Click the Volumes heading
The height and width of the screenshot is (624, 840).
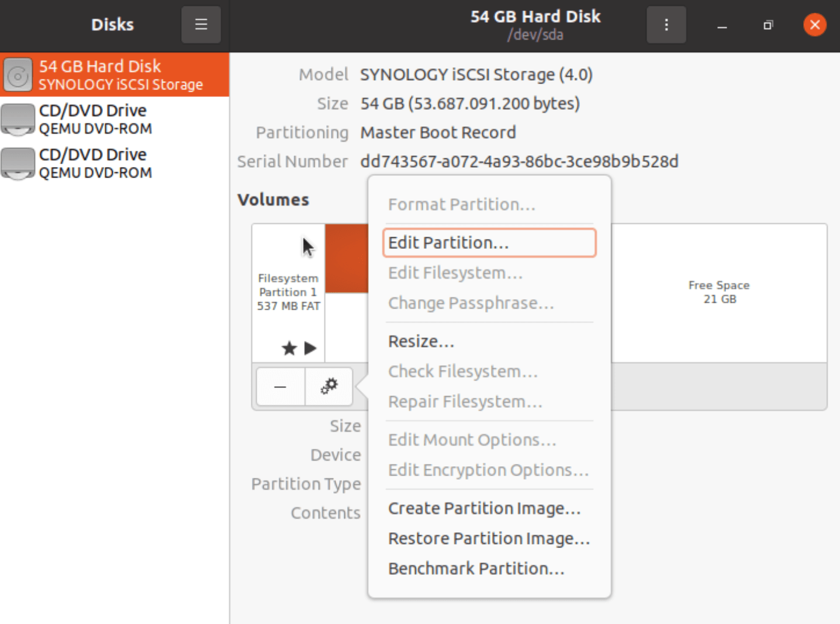273,200
